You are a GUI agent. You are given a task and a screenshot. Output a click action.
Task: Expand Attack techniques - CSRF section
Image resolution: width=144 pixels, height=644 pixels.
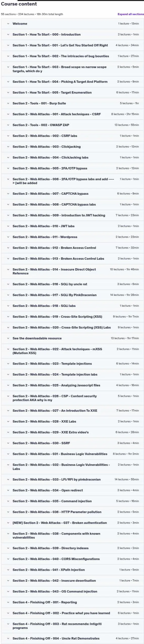click(x=72, y=114)
